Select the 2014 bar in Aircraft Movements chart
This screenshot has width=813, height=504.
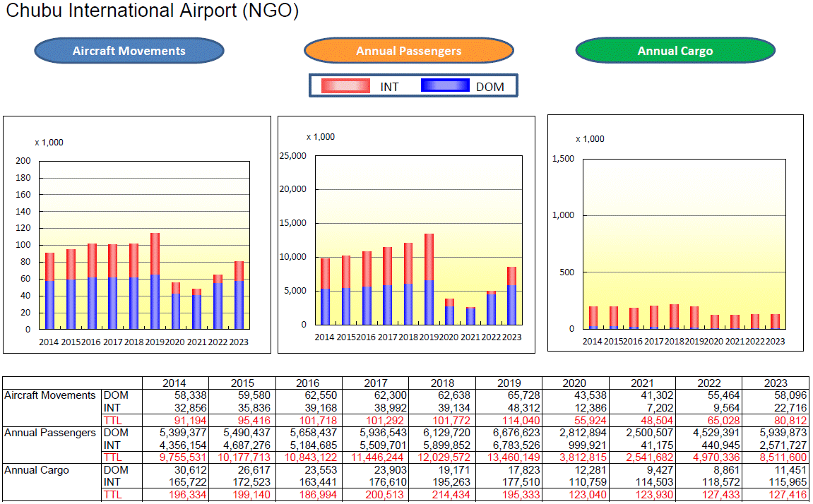click(49, 291)
